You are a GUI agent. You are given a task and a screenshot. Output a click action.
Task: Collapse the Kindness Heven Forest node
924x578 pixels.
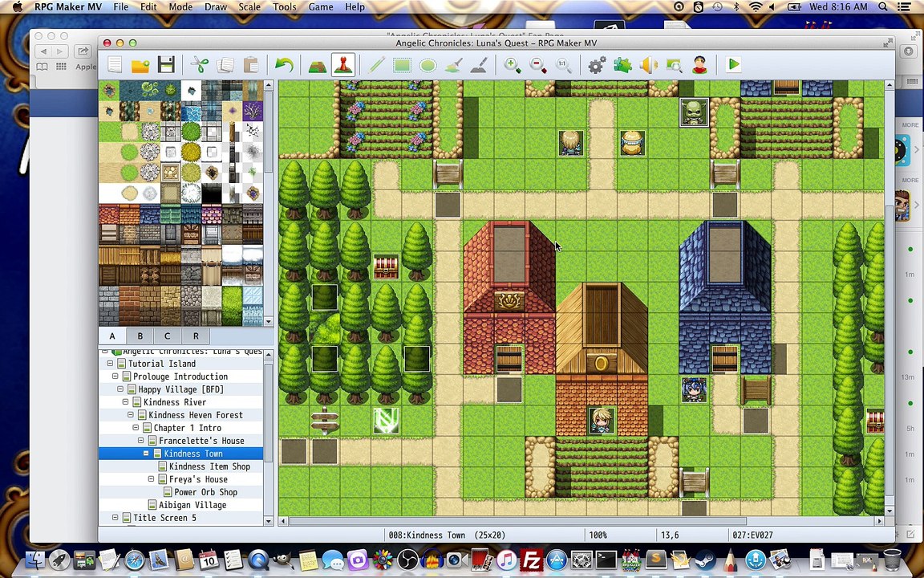(131, 415)
